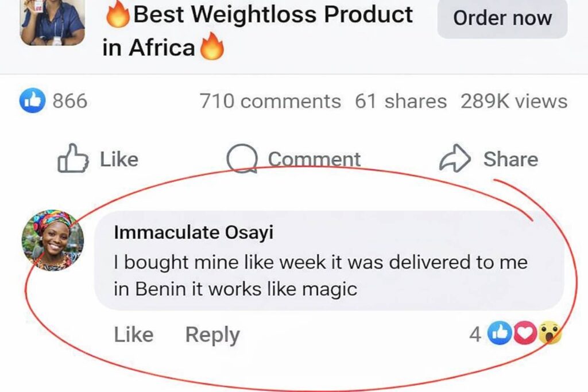
Task: Click the fire emoji before "Best Weightloss"
Action: [x=117, y=15]
